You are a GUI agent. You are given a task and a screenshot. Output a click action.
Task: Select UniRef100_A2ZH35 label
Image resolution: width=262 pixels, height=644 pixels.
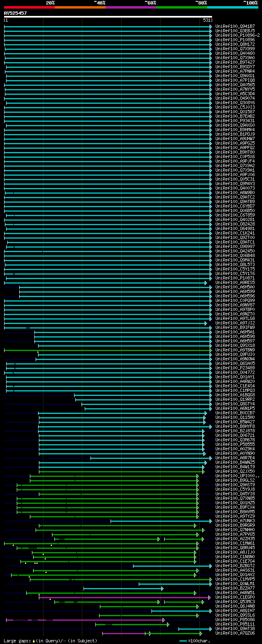pos(235,539)
